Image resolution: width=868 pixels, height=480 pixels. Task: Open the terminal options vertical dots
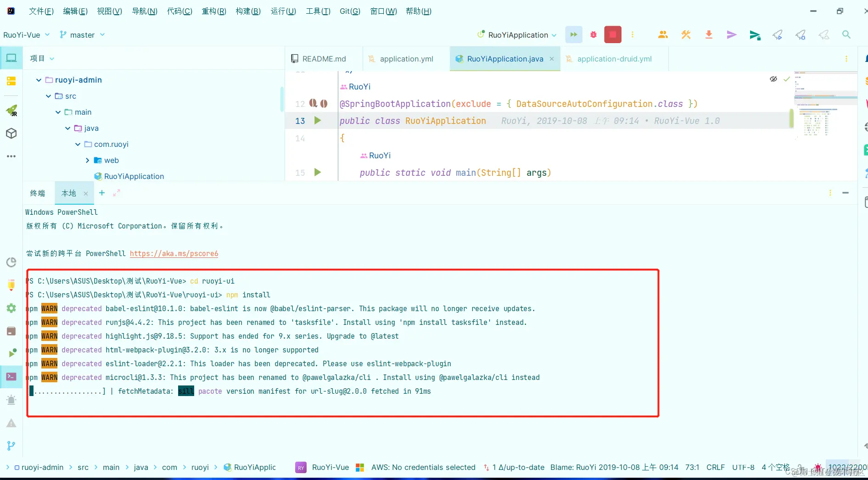(830, 193)
